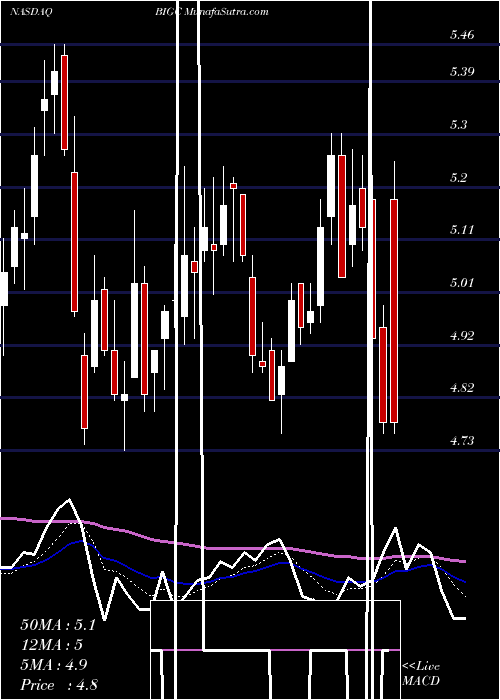Click the 5MA : 4.9 readout

(54, 665)
